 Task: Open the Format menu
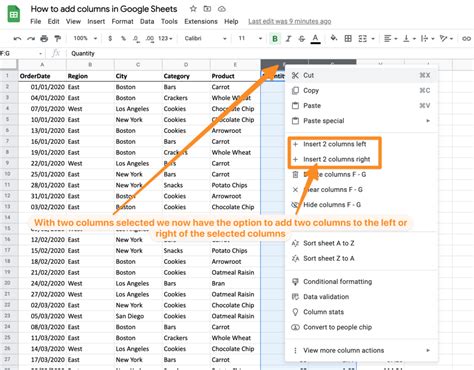tap(122, 22)
